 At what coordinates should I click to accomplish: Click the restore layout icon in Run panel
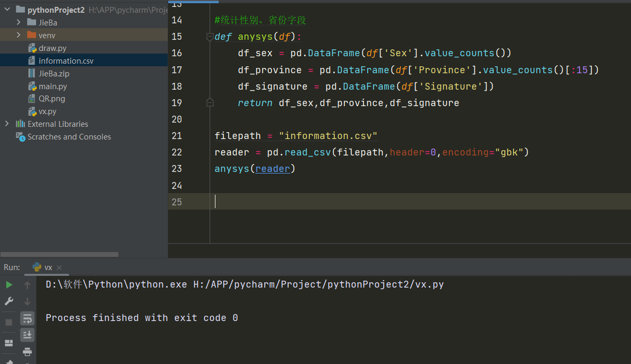[x=9, y=343]
